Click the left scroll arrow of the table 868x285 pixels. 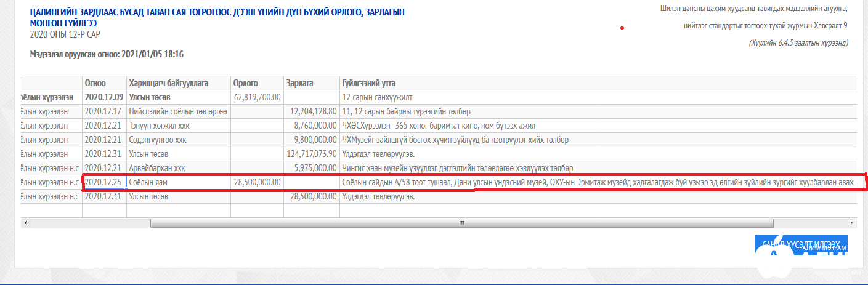click(x=25, y=223)
